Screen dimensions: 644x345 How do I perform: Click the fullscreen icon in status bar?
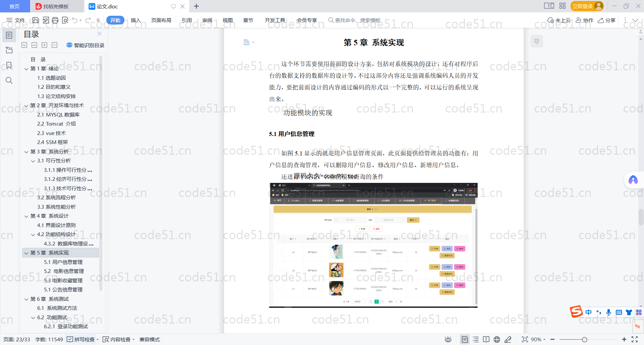[635, 339]
